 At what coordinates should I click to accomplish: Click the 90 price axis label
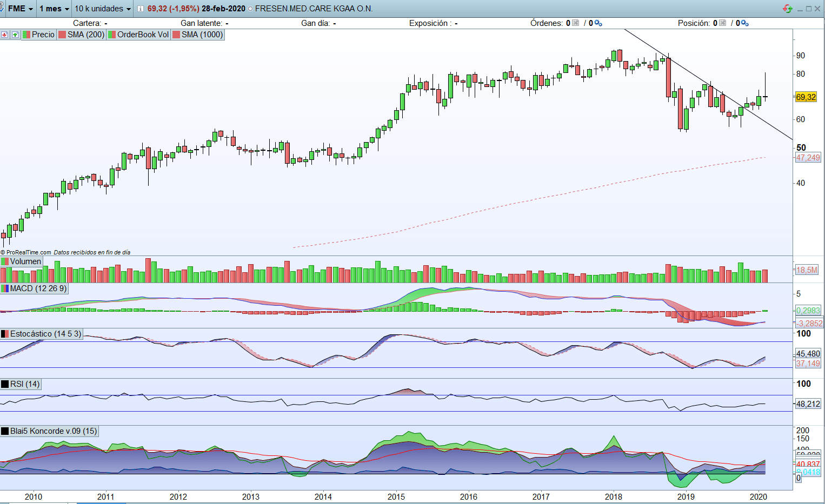click(800, 56)
